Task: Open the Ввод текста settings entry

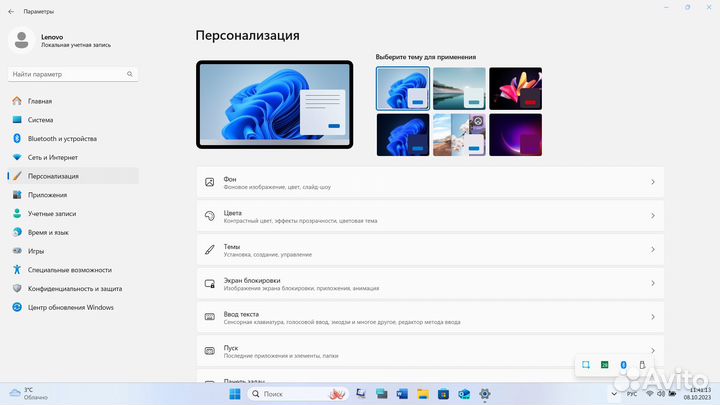Action: click(x=430, y=318)
